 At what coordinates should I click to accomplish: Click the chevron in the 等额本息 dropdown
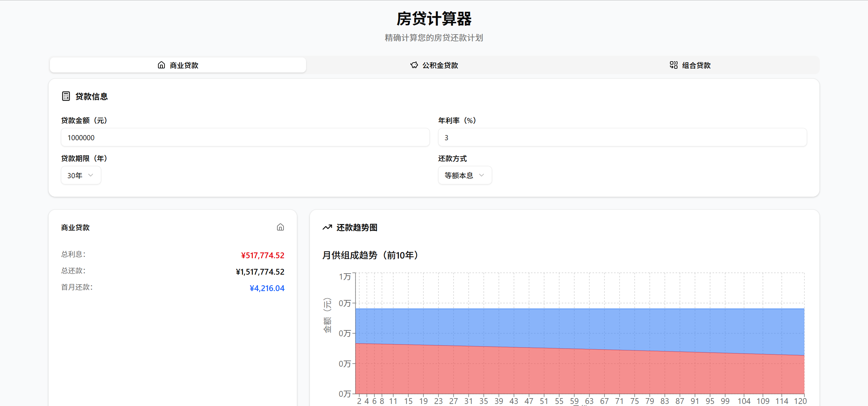click(482, 175)
